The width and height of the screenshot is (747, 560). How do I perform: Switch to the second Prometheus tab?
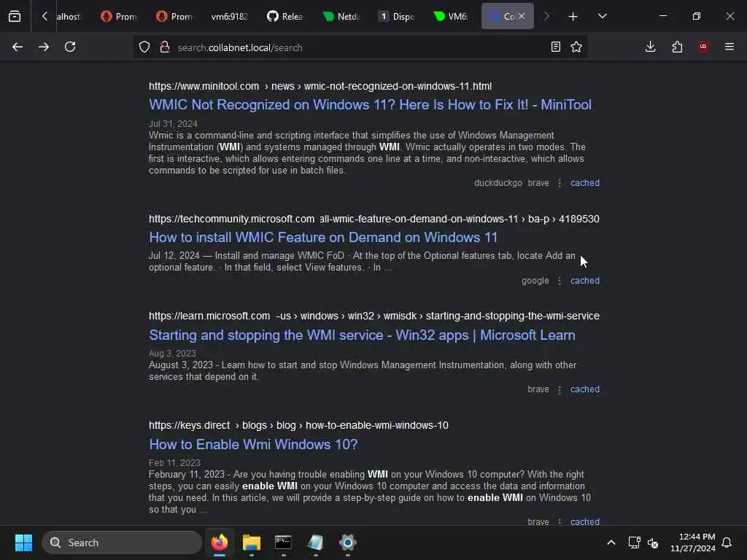point(174,16)
